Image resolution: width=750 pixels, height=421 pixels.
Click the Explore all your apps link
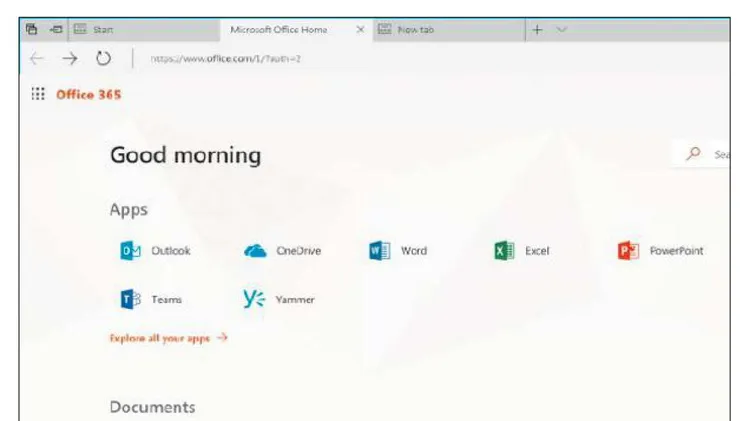coord(168,338)
